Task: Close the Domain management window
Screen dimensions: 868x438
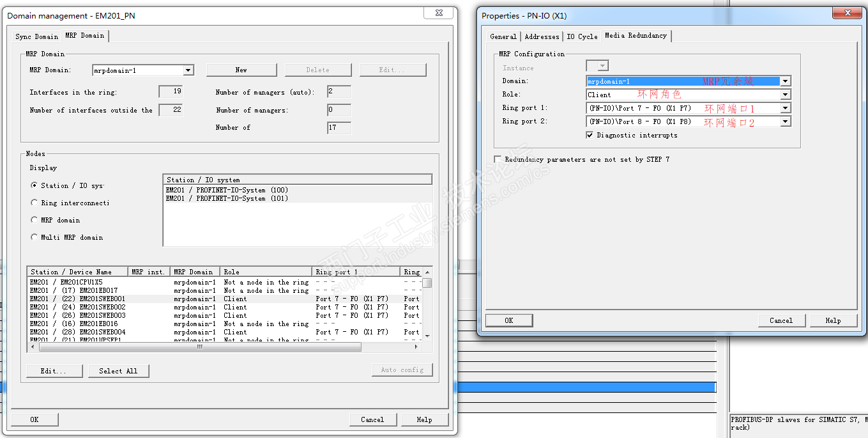Action: (438, 13)
